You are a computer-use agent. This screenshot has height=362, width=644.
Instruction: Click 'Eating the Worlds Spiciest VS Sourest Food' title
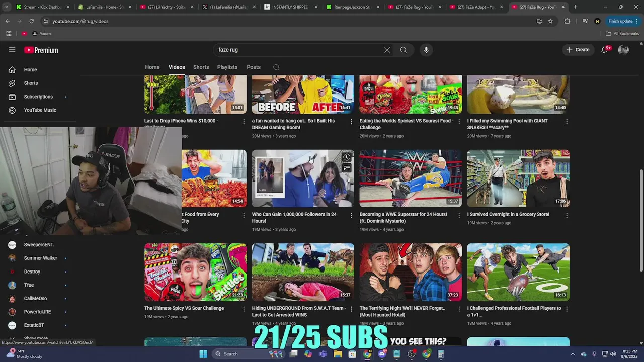point(407,124)
